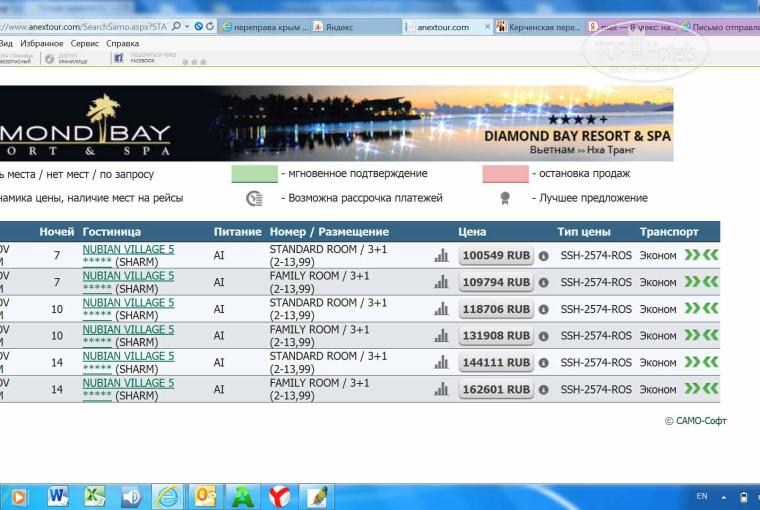The width and height of the screenshot is (760, 510).
Task: Click the browser address bar URL
Action: [x=83, y=27]
